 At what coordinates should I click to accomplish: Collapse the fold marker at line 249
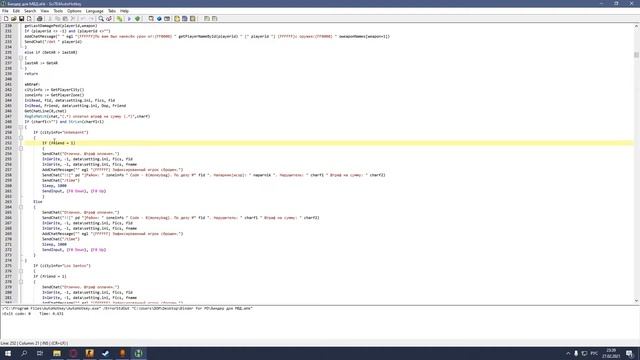[x=21, y=127]
